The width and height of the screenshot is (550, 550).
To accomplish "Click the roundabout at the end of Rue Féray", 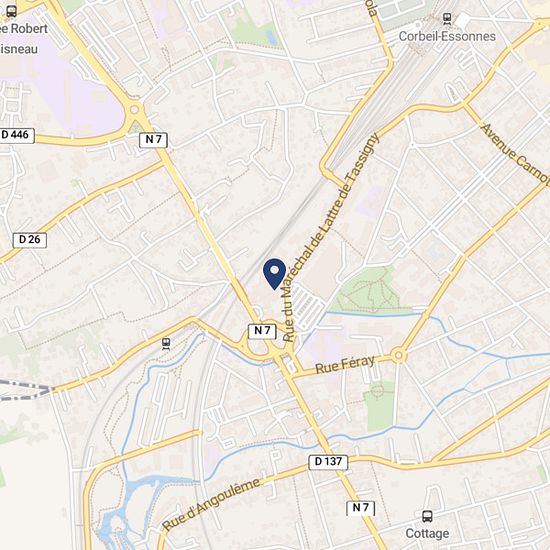I will tap(398, 356).
